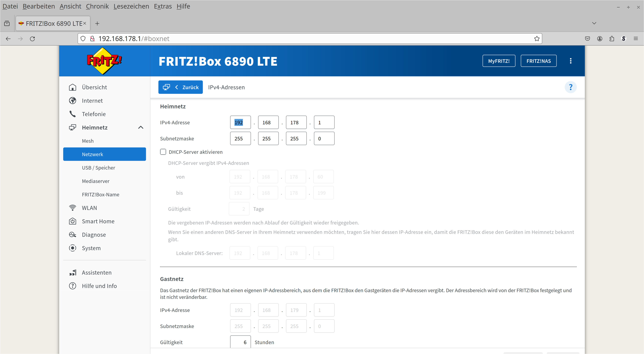Open the WLAN sidebar section

point(89,208)
